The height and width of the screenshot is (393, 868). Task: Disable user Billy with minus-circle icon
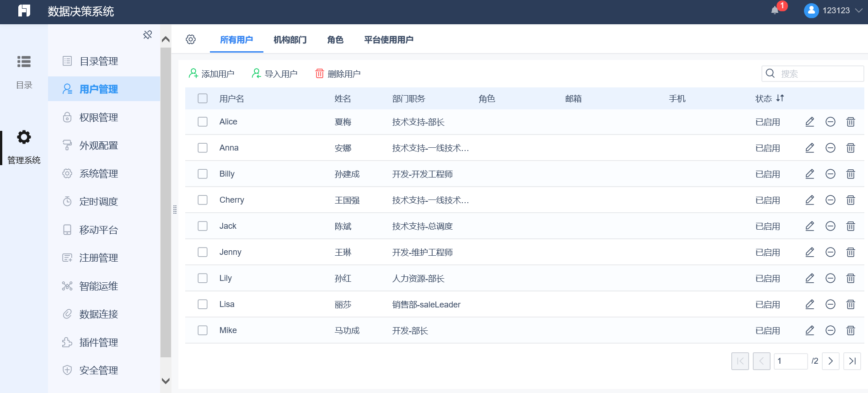coord(830,174)
